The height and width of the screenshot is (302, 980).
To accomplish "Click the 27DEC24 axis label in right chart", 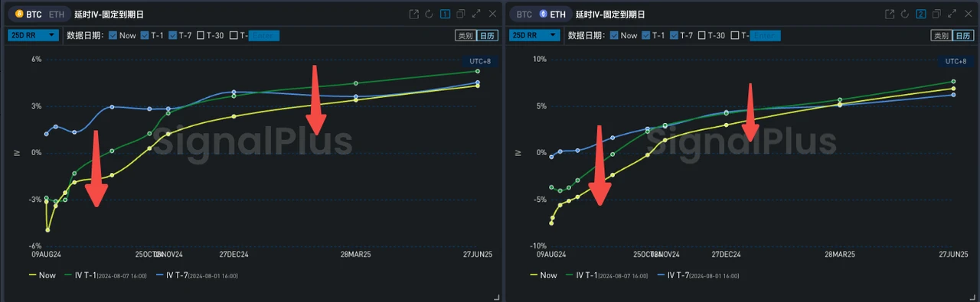I will (x=726, y=254).
